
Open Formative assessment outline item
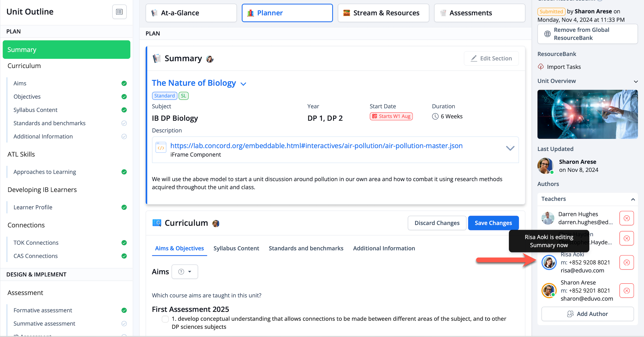[43, 310]
